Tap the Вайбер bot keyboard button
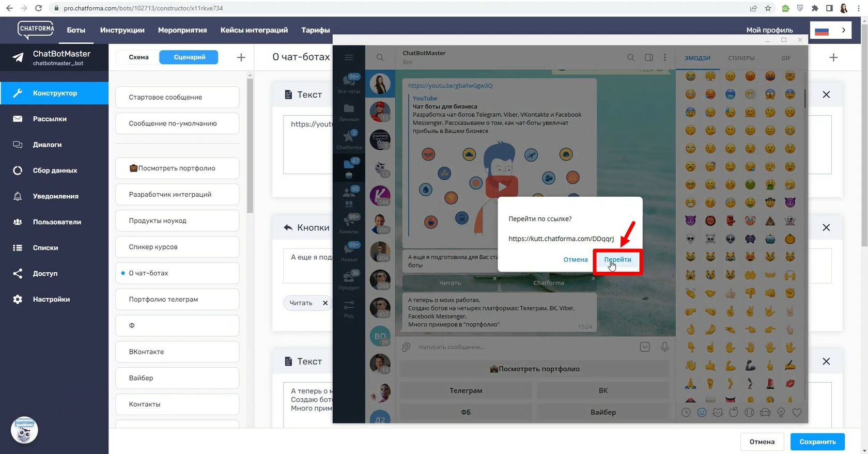The height and width of the screenshot is (454, 868). coord(603,412)
